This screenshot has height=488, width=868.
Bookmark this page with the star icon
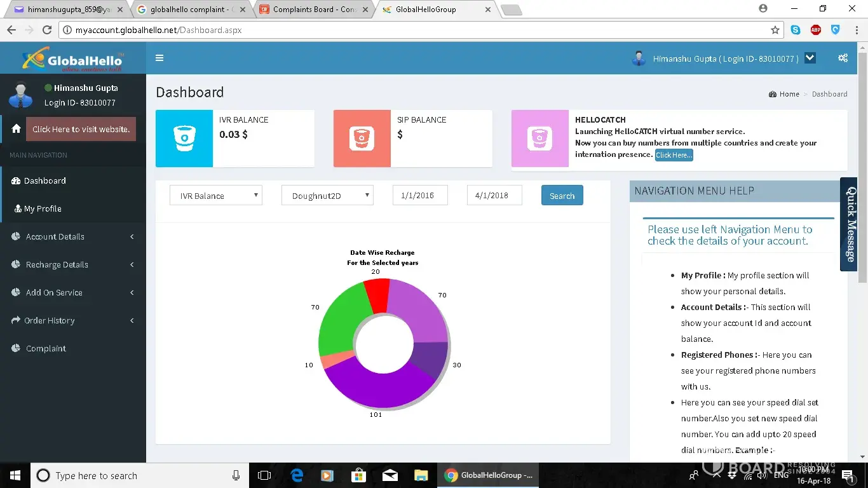click(775, 30)
